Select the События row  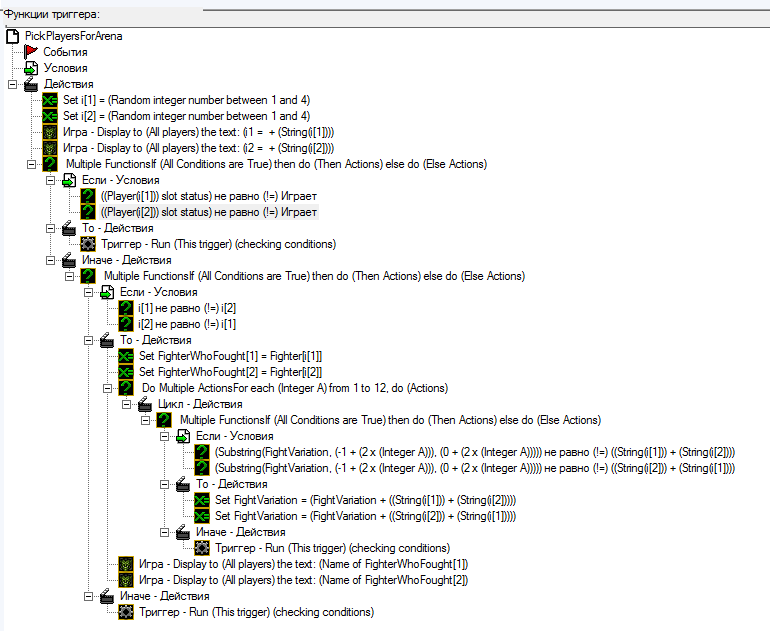click(x=65, y=52)
